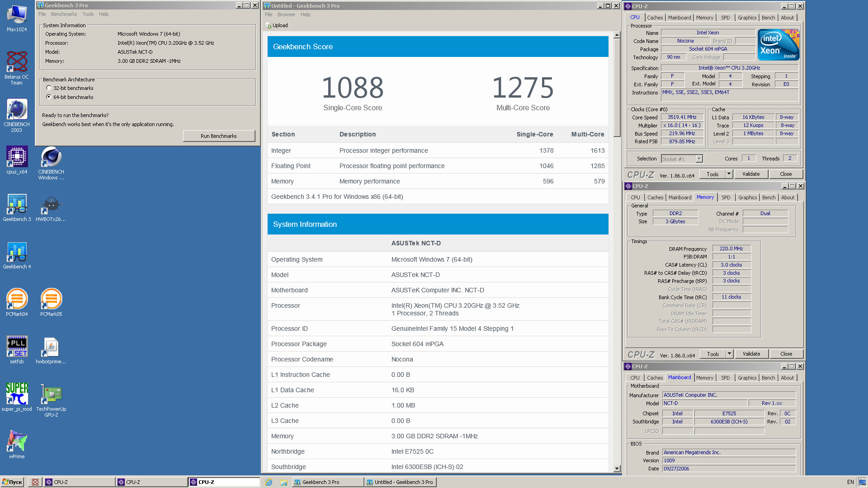Expand Tools dropdown arrow in CPU-Z CPU window
This screenshot has width=868, height=488.
point(729,174)
